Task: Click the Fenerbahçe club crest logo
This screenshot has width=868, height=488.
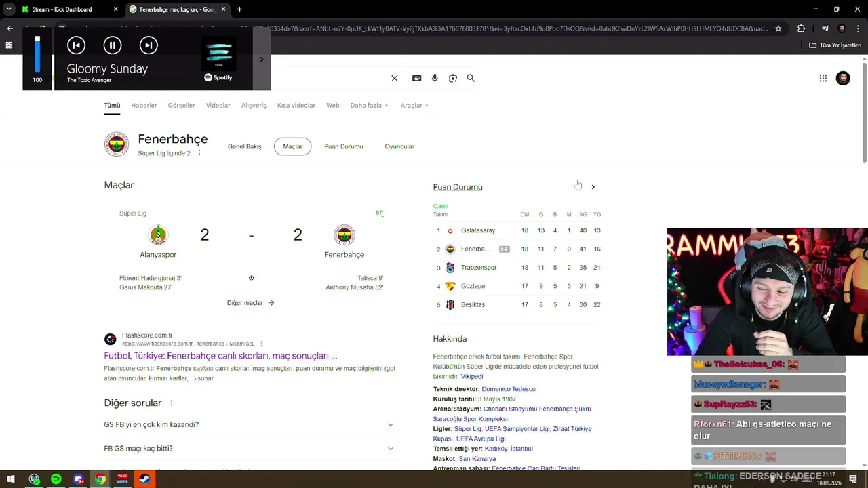Action: point(117,144)
